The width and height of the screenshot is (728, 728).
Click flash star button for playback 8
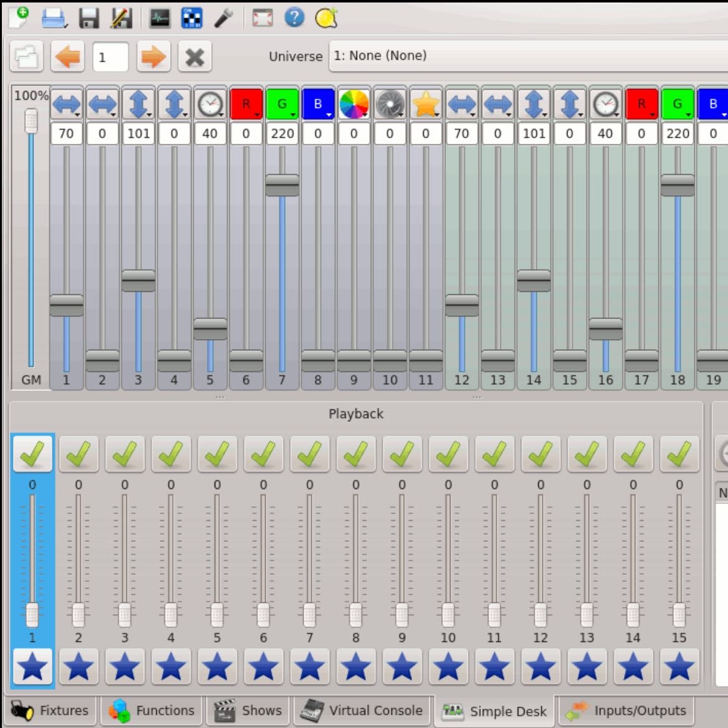point(356,667)
